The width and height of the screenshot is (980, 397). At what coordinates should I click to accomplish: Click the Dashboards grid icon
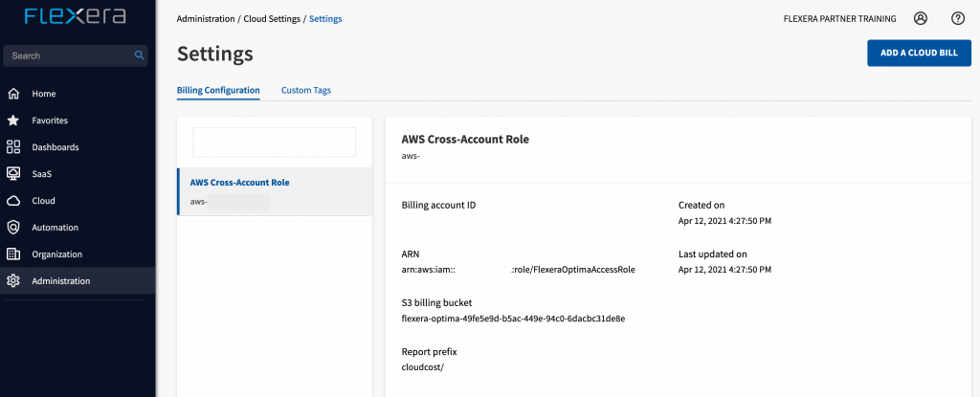click(13, 147)
